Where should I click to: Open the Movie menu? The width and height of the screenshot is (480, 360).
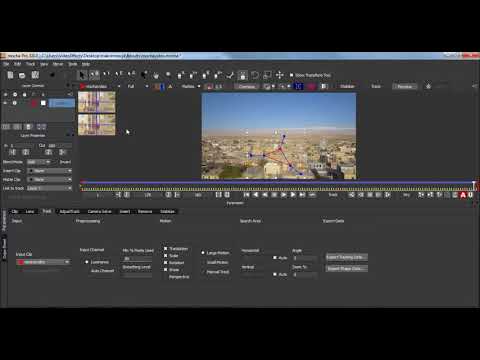(x=58, y=64)
